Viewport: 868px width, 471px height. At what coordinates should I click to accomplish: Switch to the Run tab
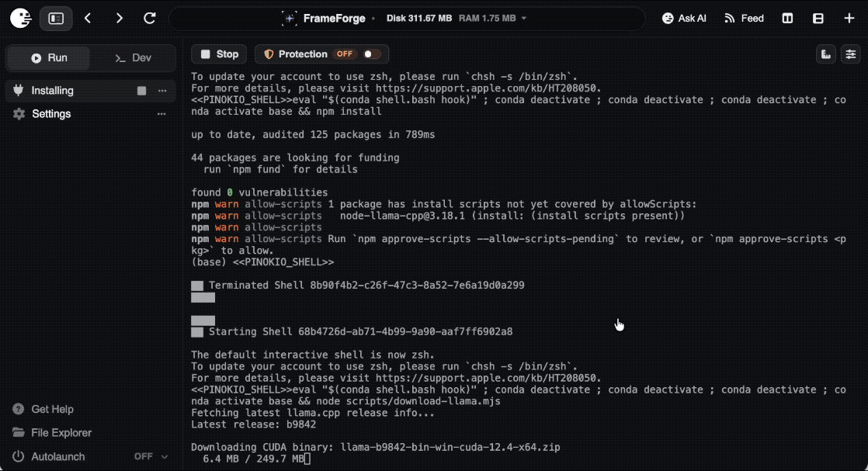[49, 58]
